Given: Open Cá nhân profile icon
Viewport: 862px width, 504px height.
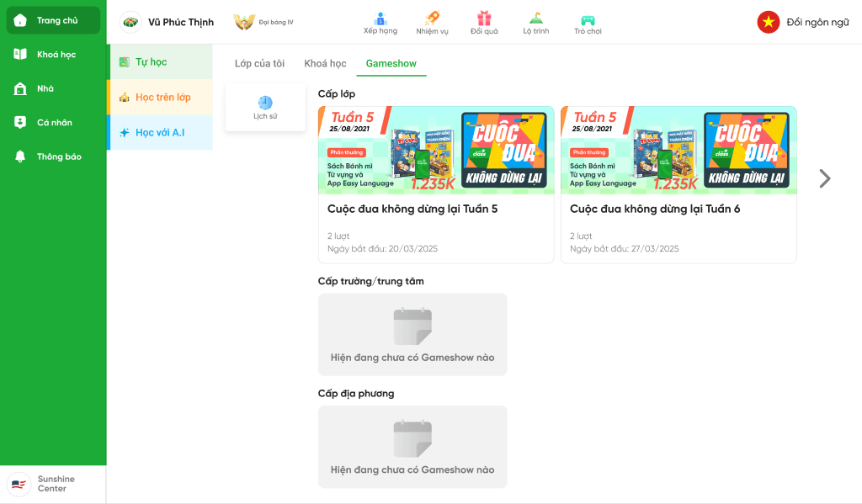Looking at the screenshot, I should click(x=20, y=122).
